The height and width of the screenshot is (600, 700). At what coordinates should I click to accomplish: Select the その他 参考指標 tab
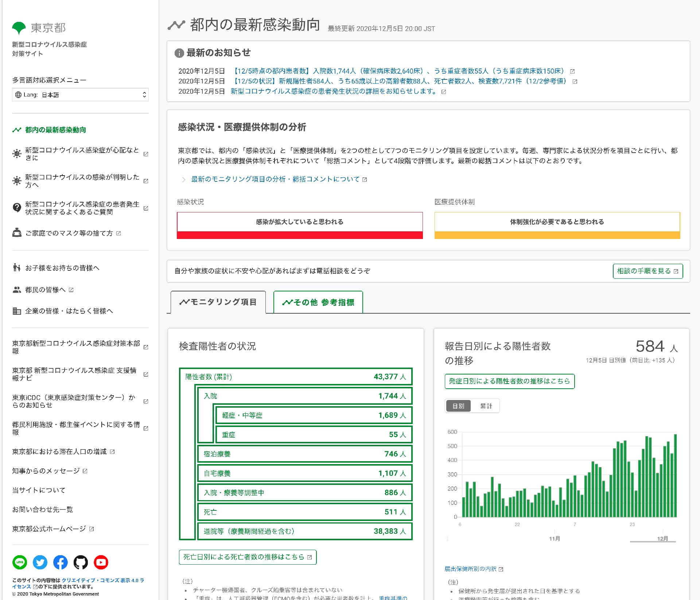[318, 302]
